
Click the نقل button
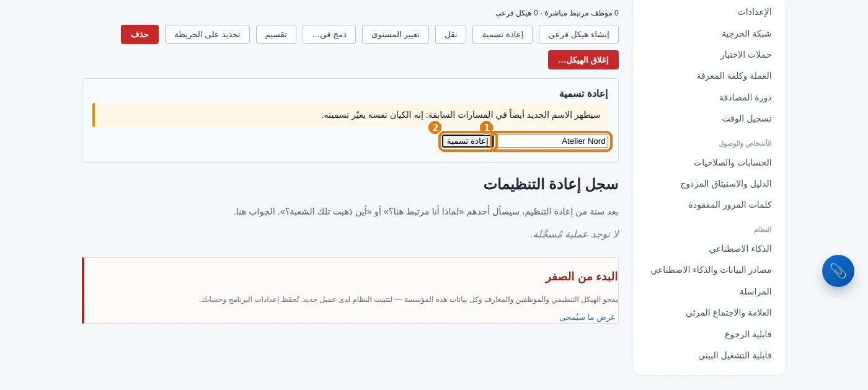pos(451,34)
